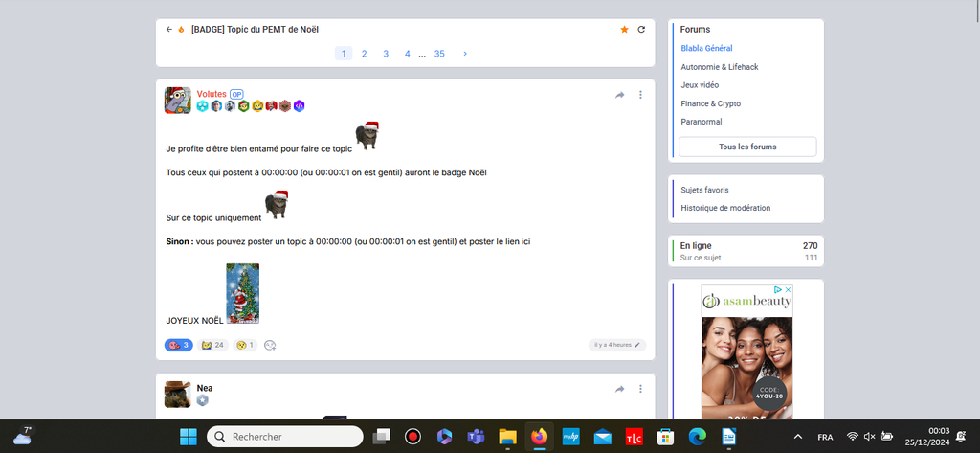Close the asambeauty ad with the X icon

tap(788, 289)
